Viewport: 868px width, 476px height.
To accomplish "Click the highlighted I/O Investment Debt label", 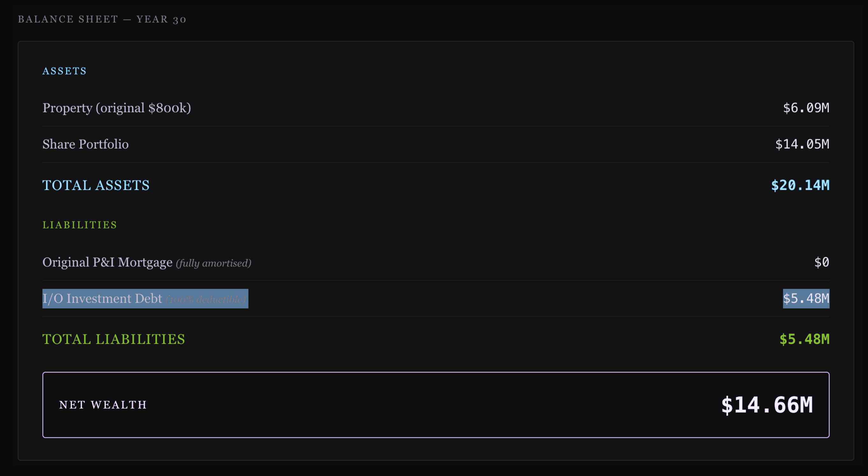I will pos(102,299).
